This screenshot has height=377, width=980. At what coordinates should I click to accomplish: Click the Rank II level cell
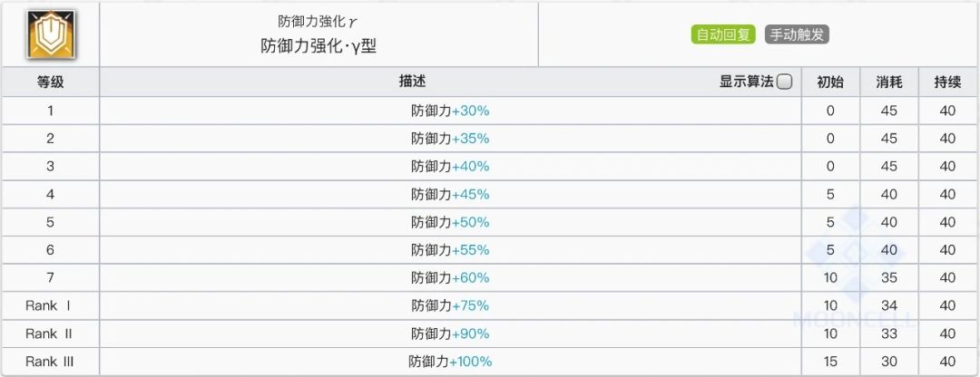coord(50,333)
